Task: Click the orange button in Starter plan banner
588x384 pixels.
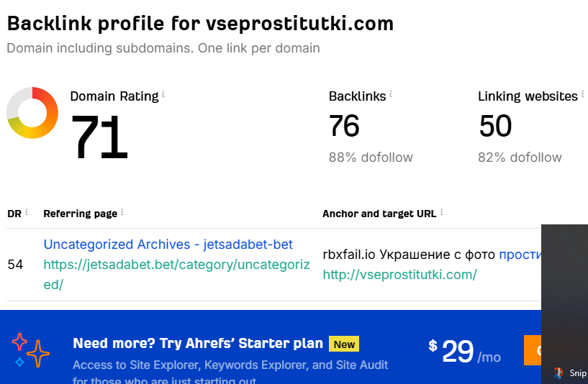Action: [x=533, y=351]
